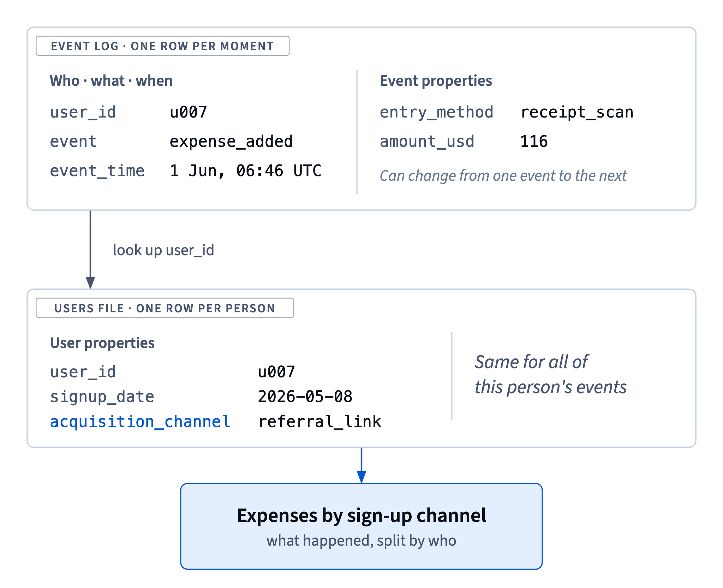This screenshot has width=723, height=588.
Task: Click the 'event_time' field name
Action: click(97, 171)
